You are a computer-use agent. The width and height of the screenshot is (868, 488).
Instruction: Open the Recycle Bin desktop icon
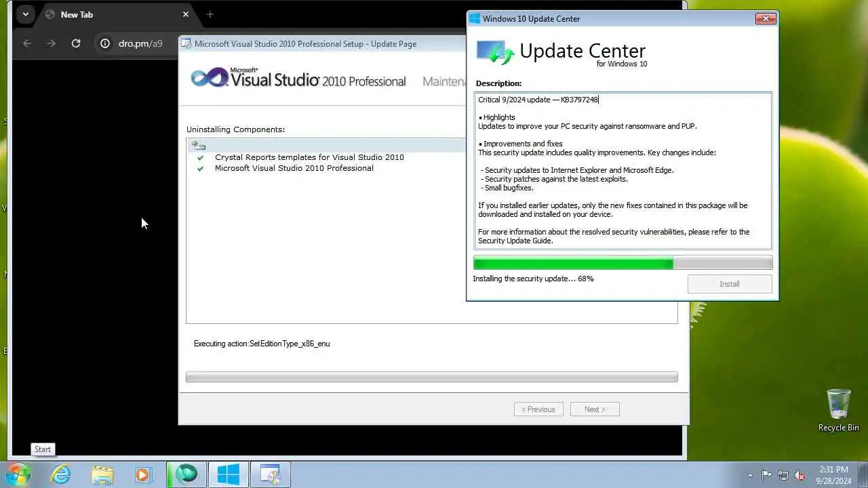(838, 410)
